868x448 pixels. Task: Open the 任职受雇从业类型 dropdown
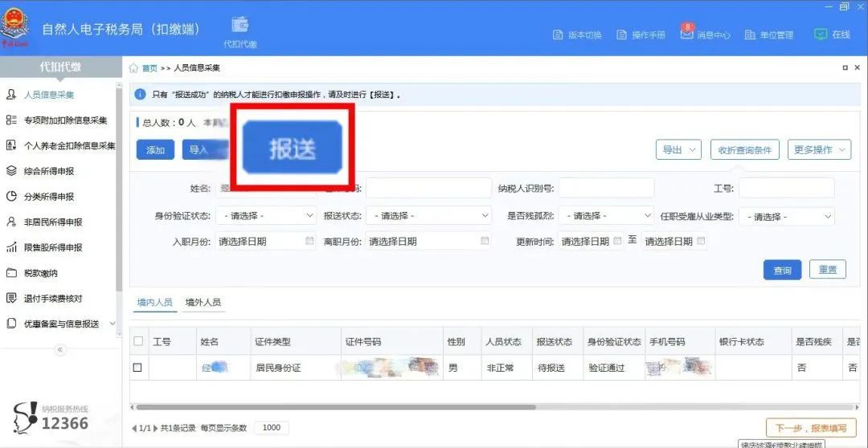tap(786, 216)
